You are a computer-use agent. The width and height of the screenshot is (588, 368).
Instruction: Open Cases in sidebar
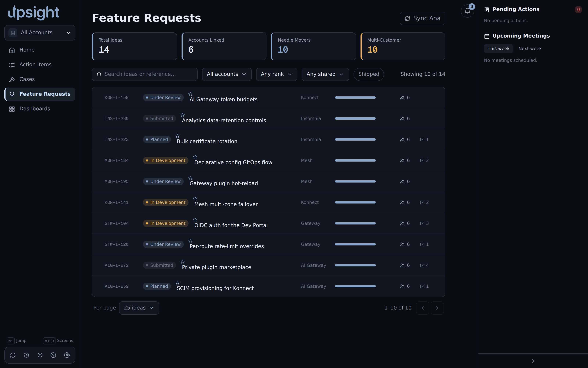[x=40, y=79]
